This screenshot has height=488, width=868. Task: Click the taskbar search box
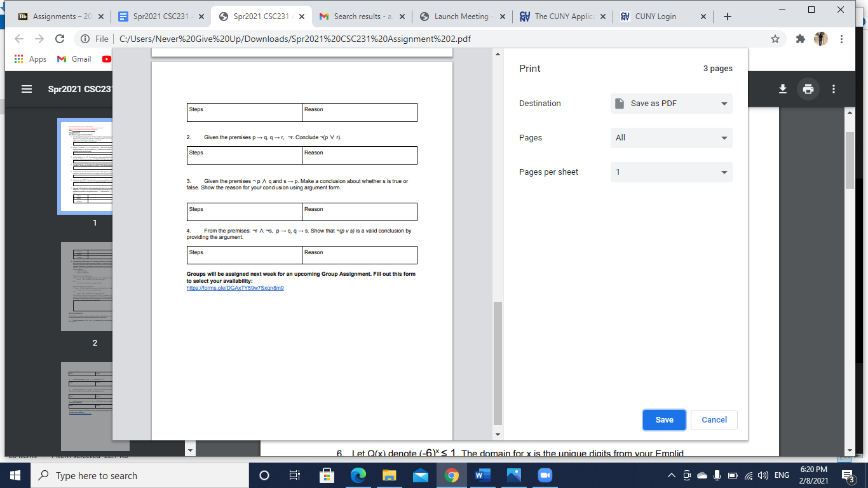tap(139, 475)
